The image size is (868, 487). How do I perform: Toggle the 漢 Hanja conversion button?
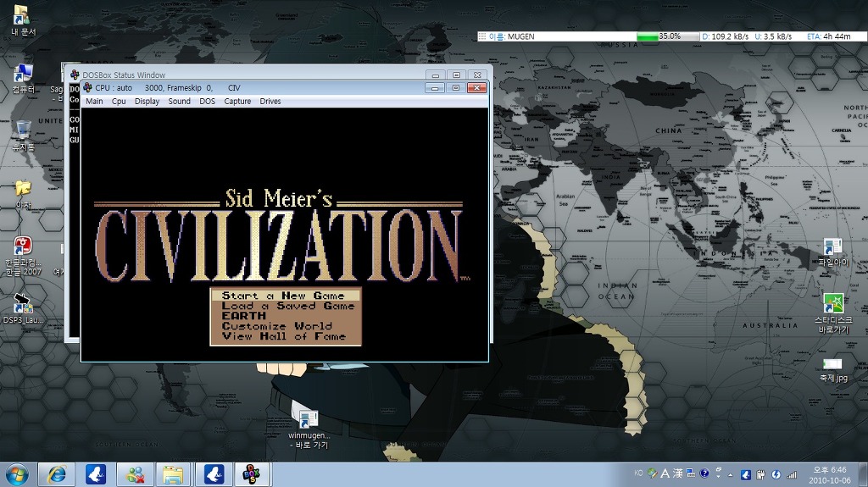pyautogui.click(x=678, y=473)
